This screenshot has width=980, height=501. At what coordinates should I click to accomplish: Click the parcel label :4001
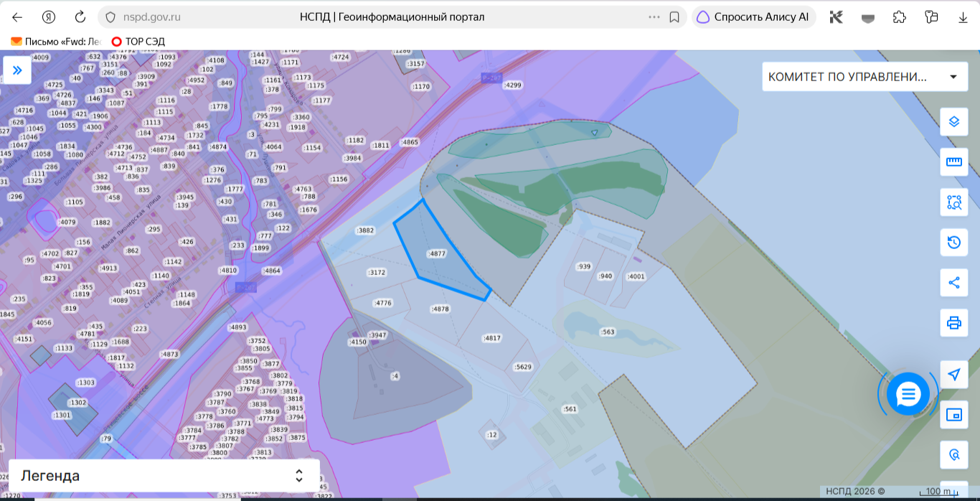click(636, 276)
